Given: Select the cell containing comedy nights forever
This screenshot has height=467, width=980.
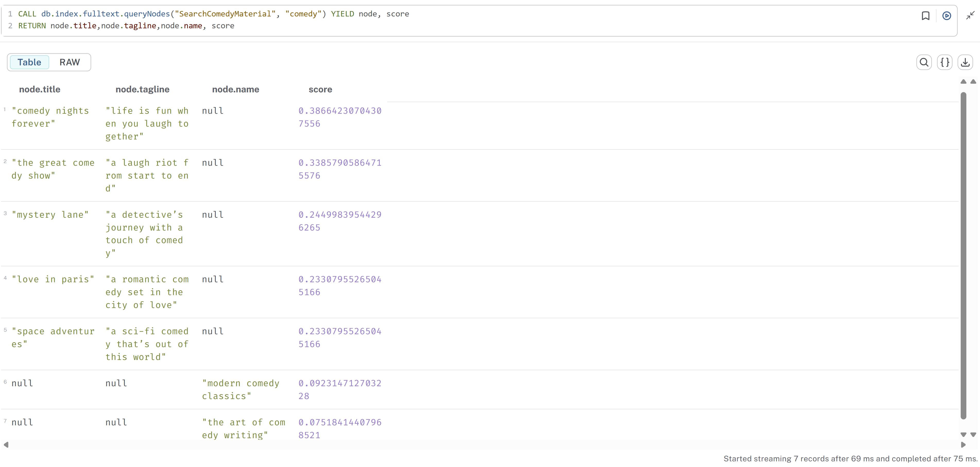Looking at the screenshot, I should (x=50, y=117).
